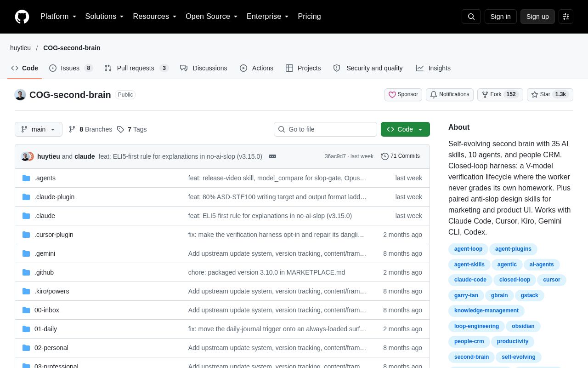Viewport: 588px width, 368px height.
Task: Open the main branch selector
Action: point(39,129)
